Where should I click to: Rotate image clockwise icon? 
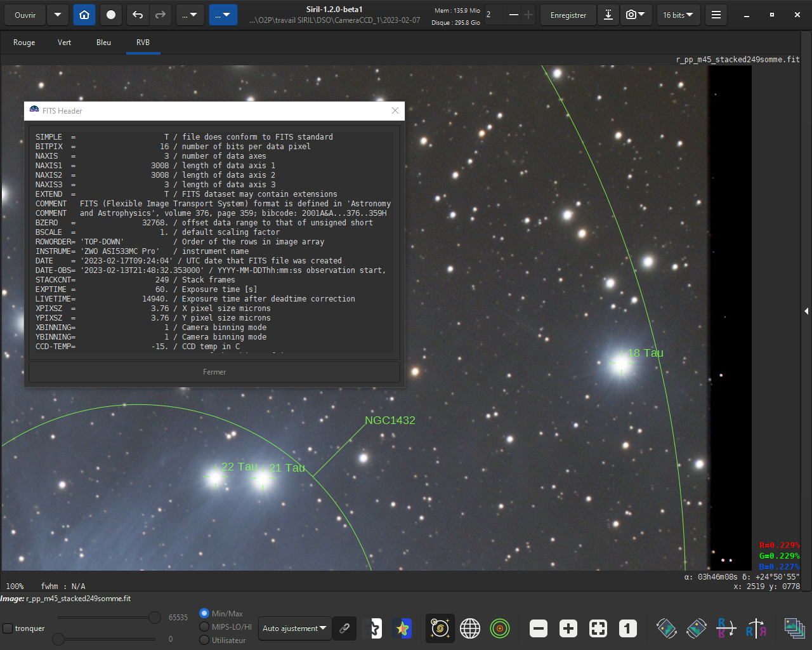[697, 628]
